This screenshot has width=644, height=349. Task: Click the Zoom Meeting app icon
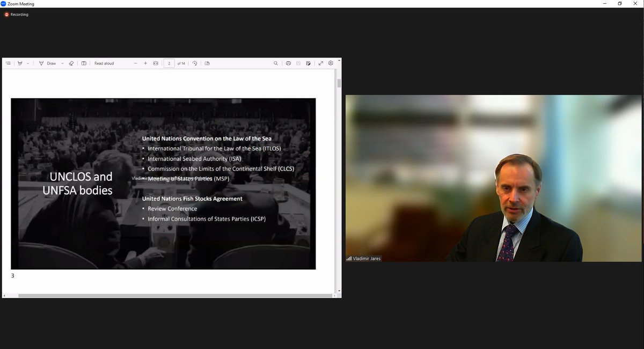pos(4,3)
